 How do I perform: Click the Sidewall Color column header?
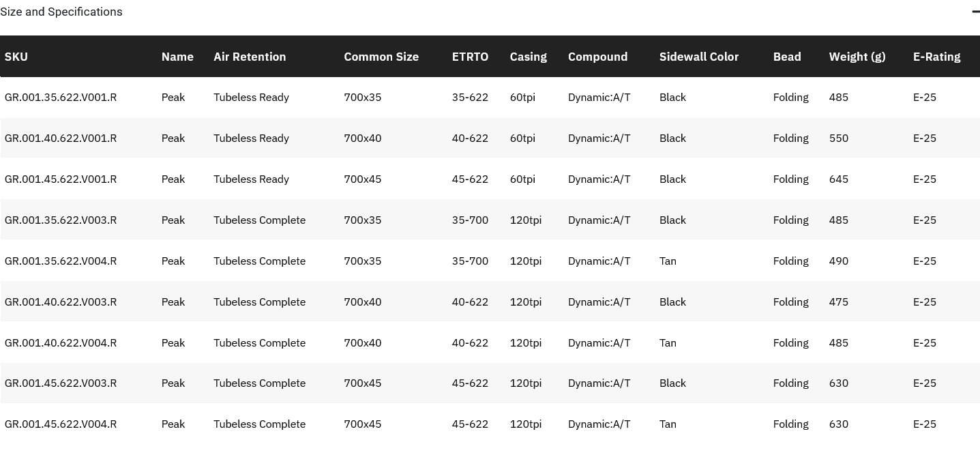pos(698,57)
